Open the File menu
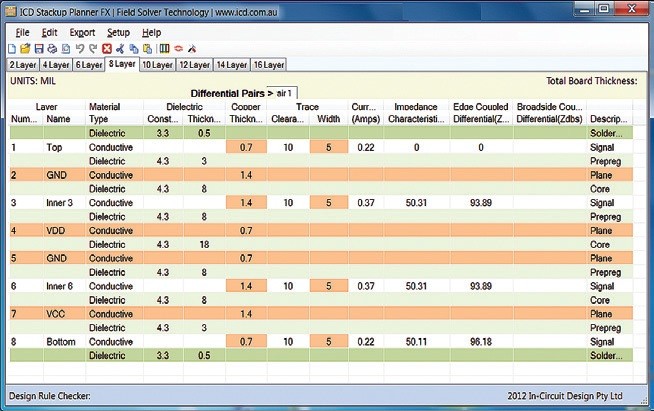The height and width of the screenshot is (411, 654). (x=23, y=32)
